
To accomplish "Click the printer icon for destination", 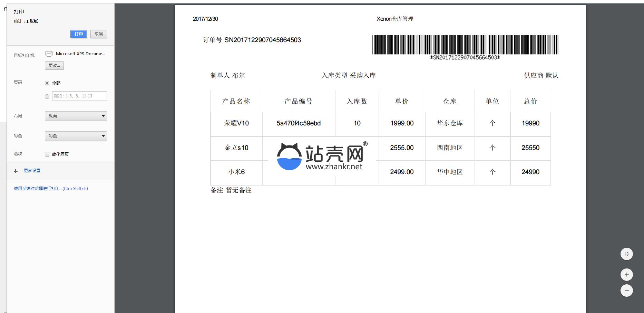I will point(49,54).
